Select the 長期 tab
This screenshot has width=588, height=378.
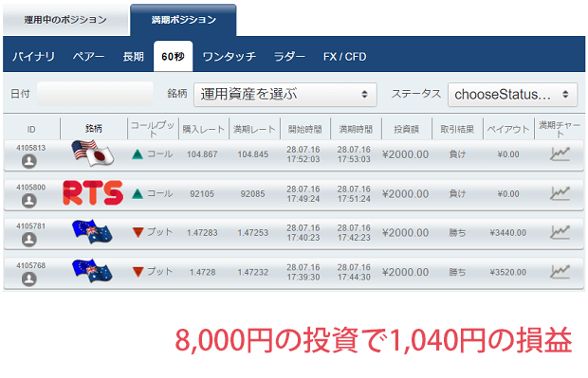[134, 57]
